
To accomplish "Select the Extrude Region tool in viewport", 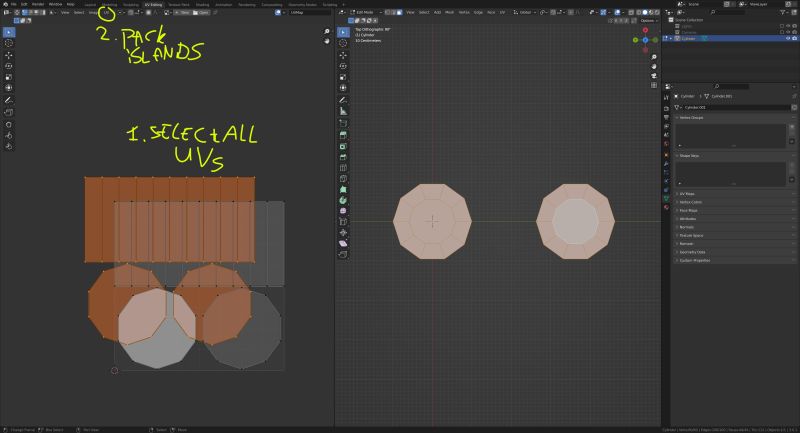I will pyautogui.click(x=343, y=135).
